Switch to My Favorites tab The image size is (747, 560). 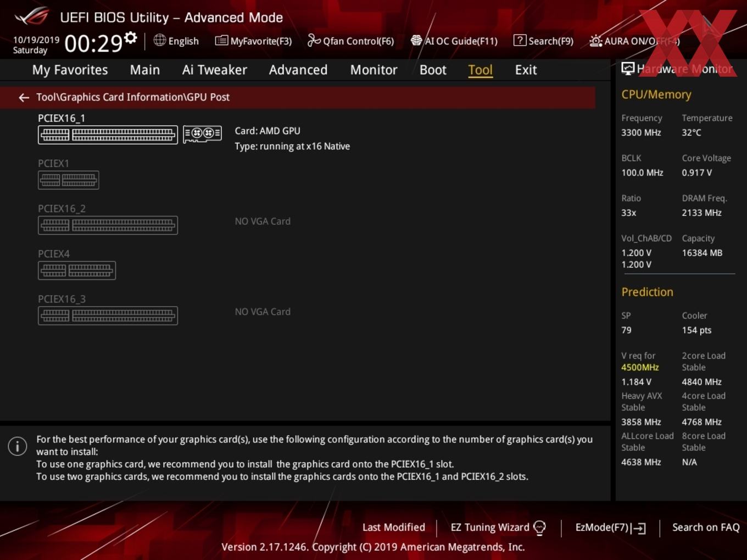(x=70, y=70)
